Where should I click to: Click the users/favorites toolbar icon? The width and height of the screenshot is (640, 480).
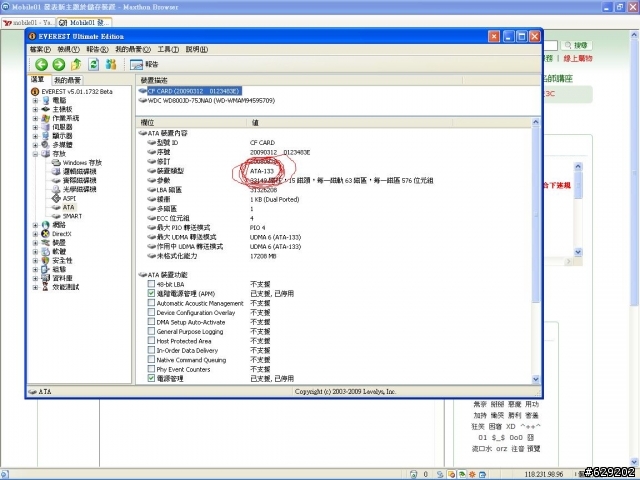[111, 64]
